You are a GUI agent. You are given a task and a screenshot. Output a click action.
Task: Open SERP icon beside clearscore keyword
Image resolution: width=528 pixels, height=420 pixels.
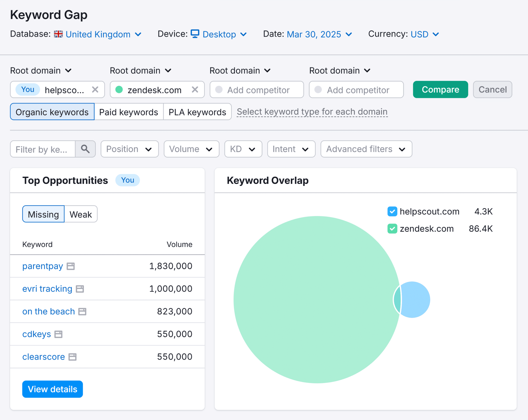[72, 357]
